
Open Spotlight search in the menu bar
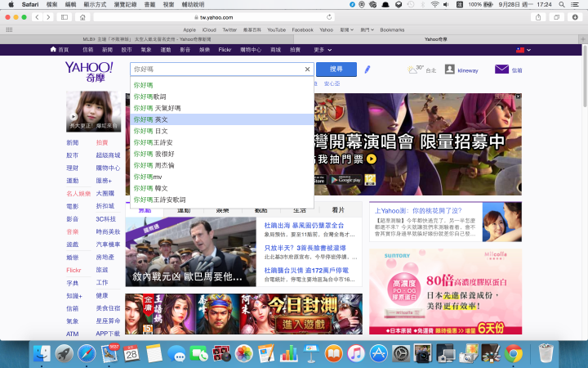561,5
